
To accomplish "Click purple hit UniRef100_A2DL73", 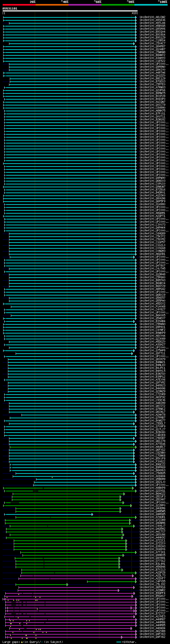I will (152, 575).
